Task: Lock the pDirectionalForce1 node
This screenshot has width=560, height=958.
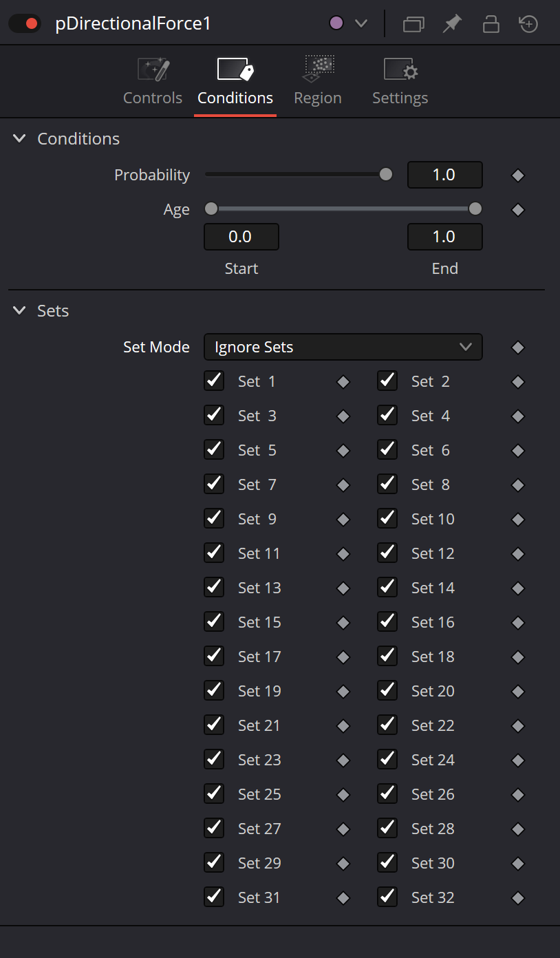Action: (491, 24)
